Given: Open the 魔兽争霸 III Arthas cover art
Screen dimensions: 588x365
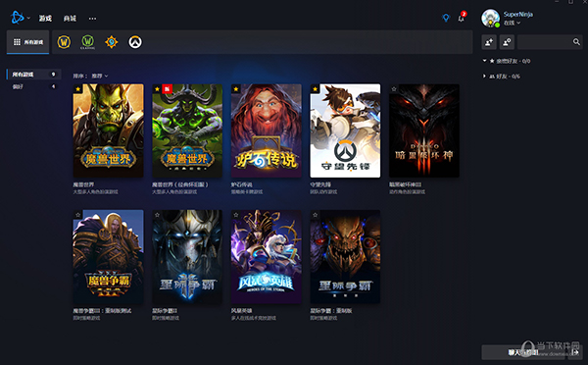Looking at the screenshot, I should coord(109,256).
